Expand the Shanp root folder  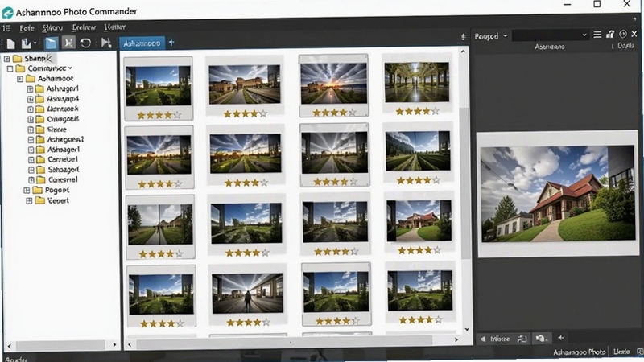7,59
